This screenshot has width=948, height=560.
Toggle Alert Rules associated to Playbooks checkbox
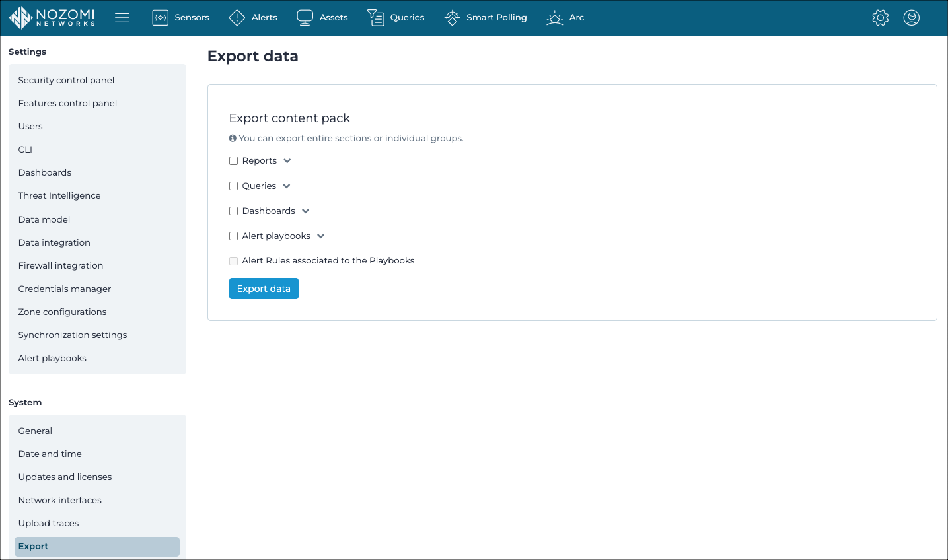click(x=233, y=261)
